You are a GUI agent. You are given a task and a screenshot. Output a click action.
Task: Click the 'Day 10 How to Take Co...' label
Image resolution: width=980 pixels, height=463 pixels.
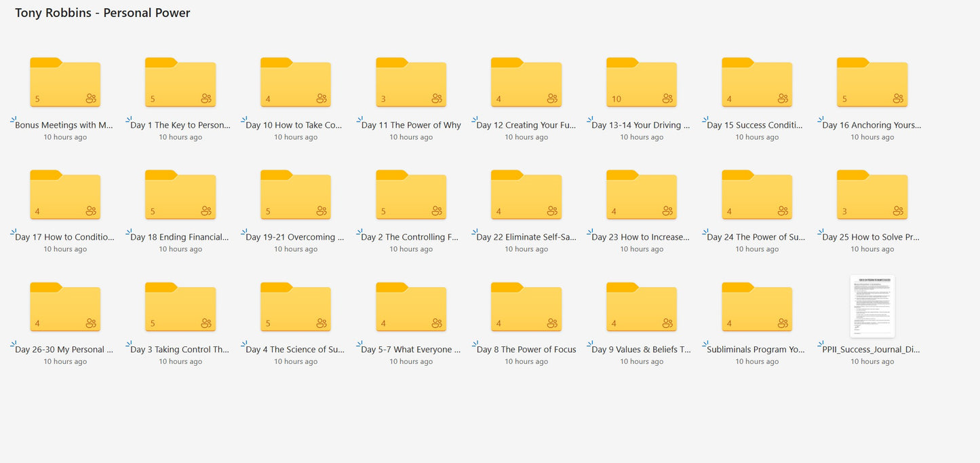(294, 125)
